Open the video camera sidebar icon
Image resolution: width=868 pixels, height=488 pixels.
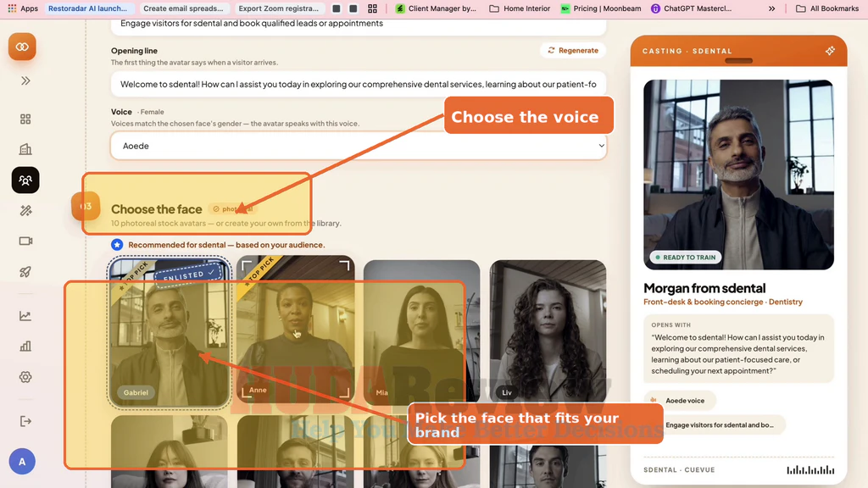coord(25,241)
